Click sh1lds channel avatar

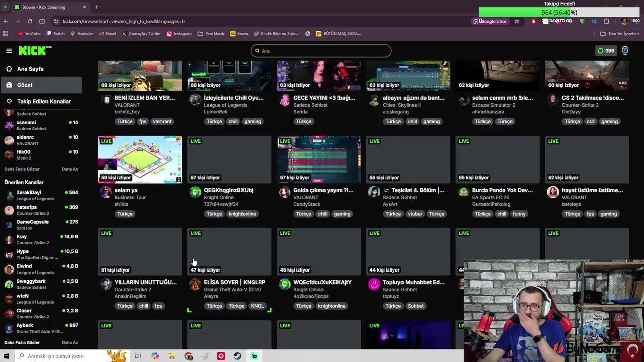click(x=106, y=192)
